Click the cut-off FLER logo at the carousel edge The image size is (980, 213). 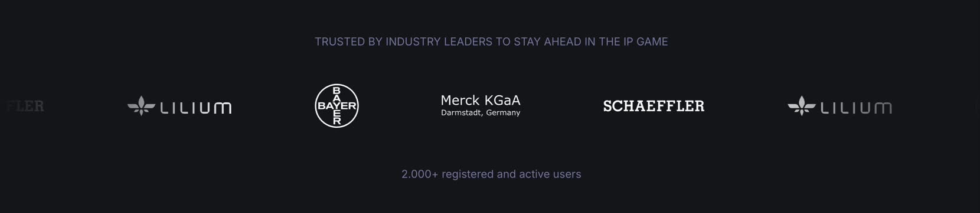coord(25,106)
